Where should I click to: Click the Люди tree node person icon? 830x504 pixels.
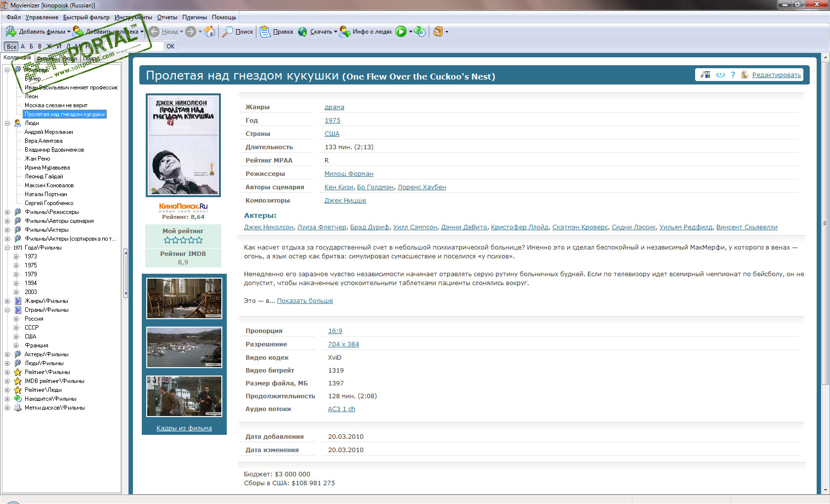click(18, 123)
